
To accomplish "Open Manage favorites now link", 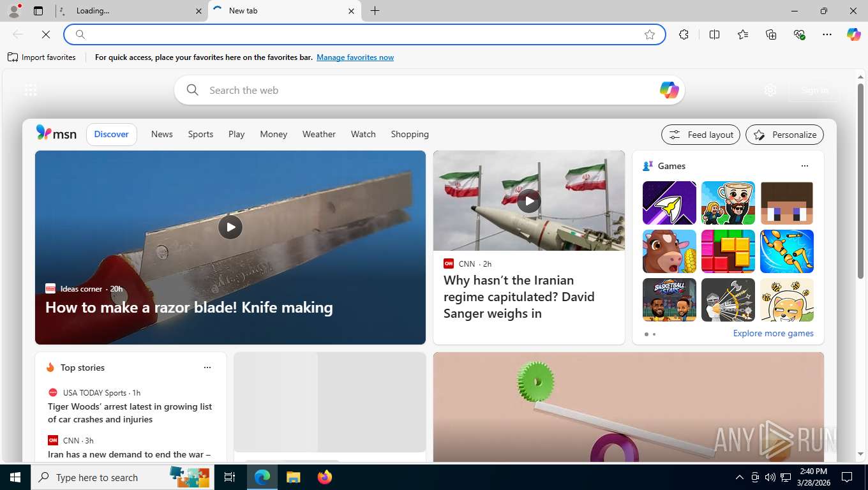I will [355, 57].
